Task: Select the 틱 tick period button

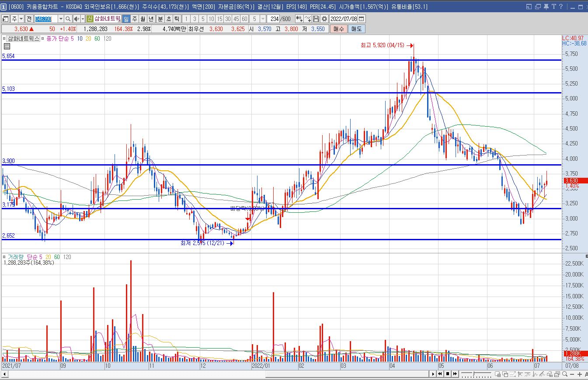Action: (177, 19)
